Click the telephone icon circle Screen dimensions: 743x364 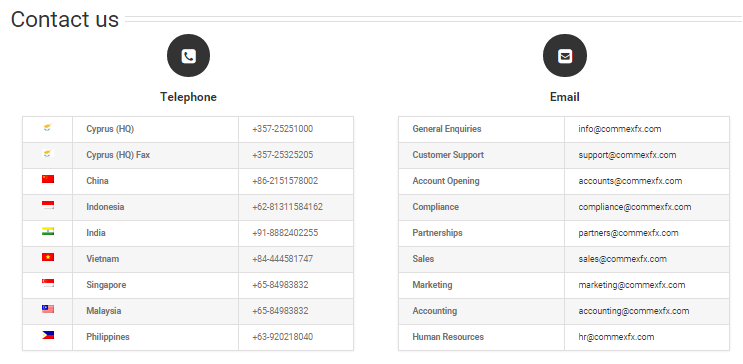point(188,56)
